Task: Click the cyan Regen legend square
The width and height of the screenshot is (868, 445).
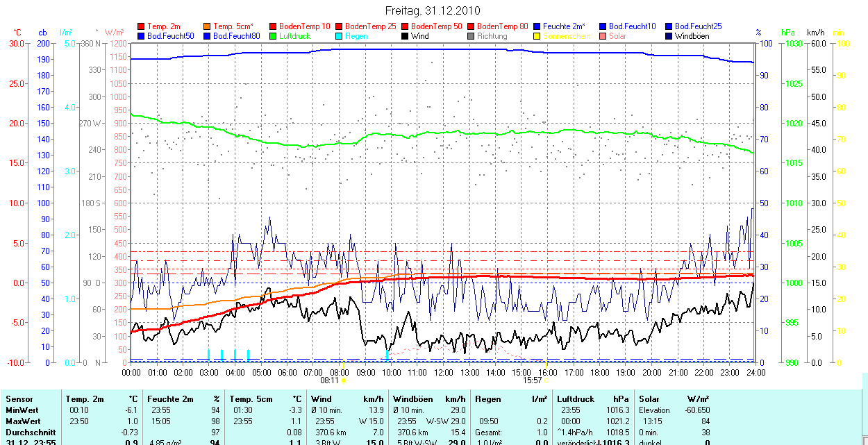Action: click(x=340, y=36)
